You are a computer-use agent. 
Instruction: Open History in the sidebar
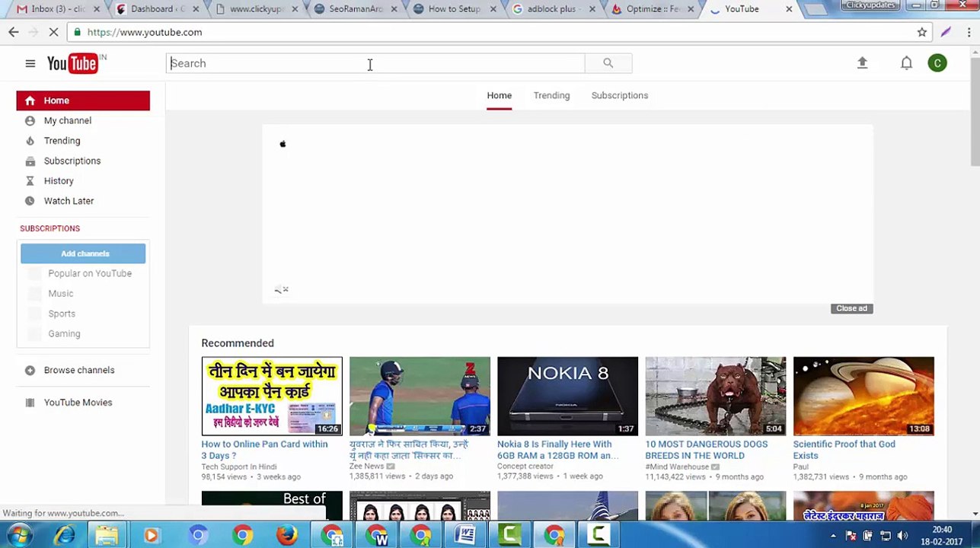click(x=59, y=181)
